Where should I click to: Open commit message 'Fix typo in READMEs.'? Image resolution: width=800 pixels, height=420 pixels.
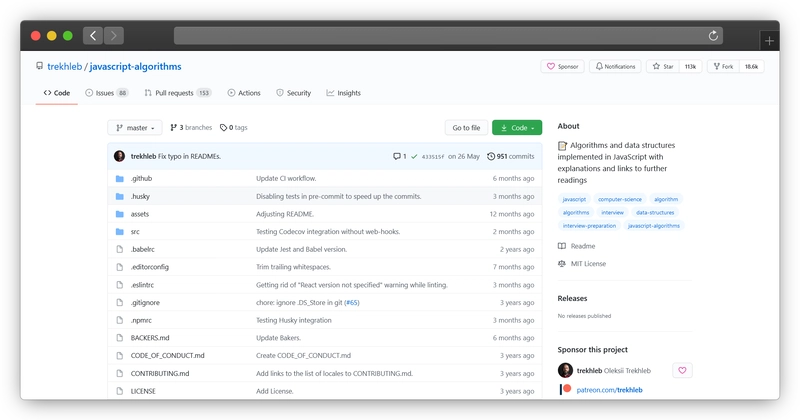pos(189,156)
